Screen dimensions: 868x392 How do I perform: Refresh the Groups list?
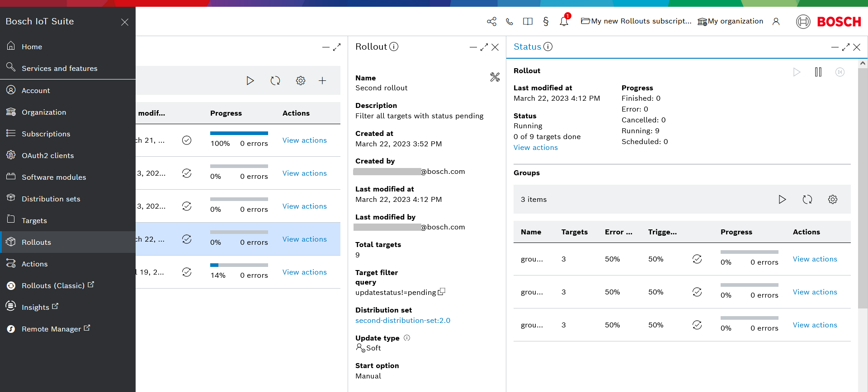coord(807,199)
